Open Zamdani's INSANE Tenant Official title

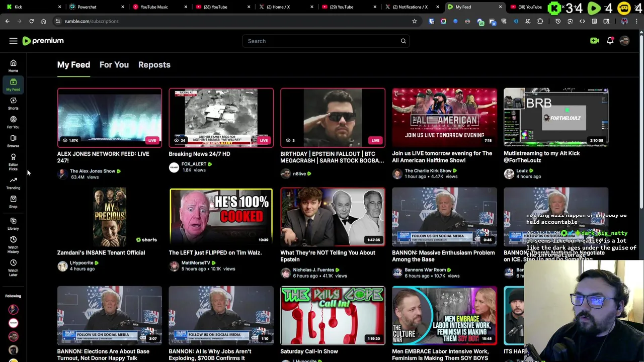pos(101,253)
